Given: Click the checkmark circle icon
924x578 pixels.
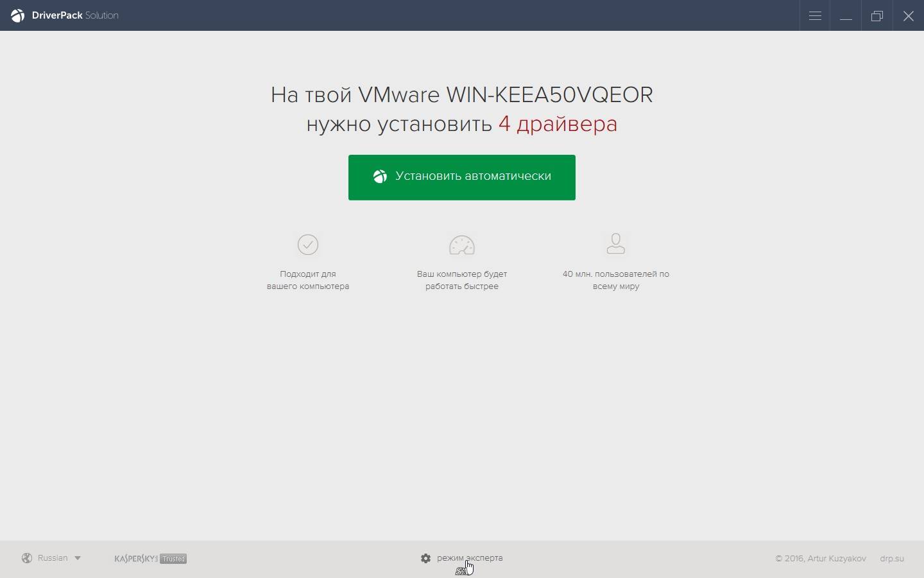Looking at the screenshot, I should [308, 245].
